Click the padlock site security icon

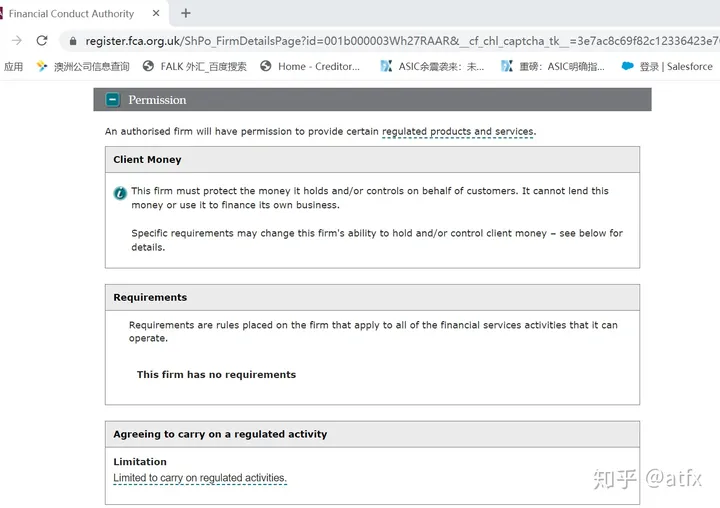coord(71,41)
